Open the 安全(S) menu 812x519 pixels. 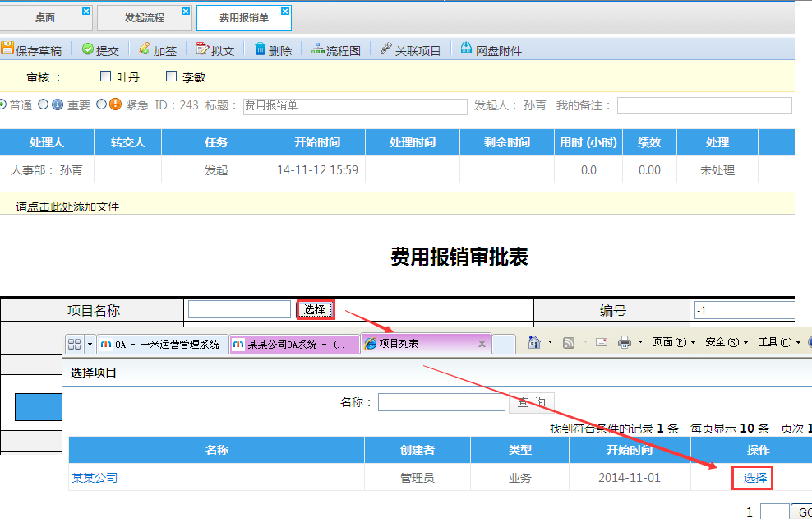(727, 342)
